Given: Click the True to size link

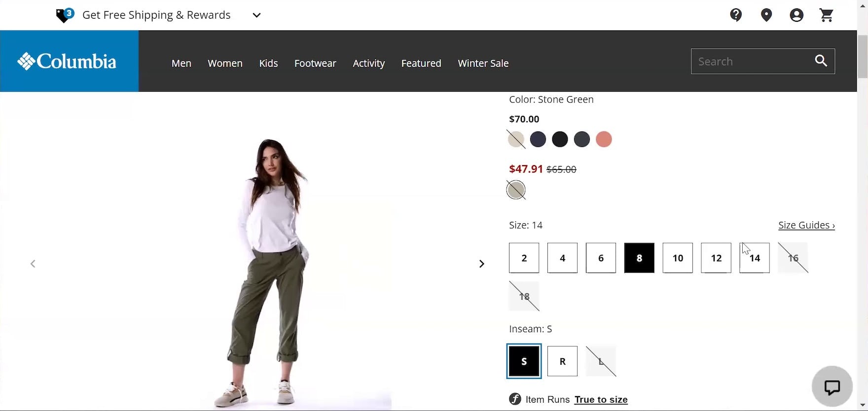Looking at the screenshot, I should [601, 400].
